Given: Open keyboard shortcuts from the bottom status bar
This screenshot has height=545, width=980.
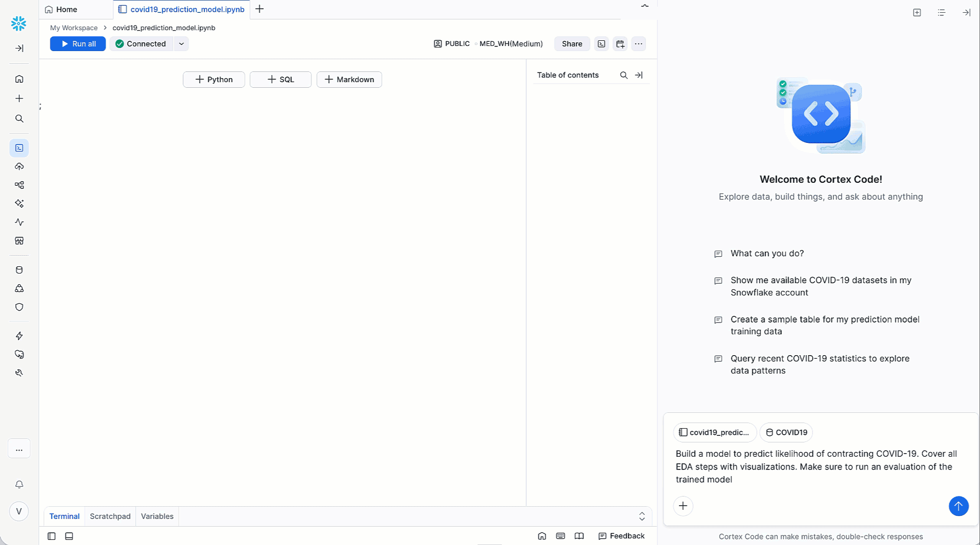Looking at the screenshot, I should click(x=561, y=536).
